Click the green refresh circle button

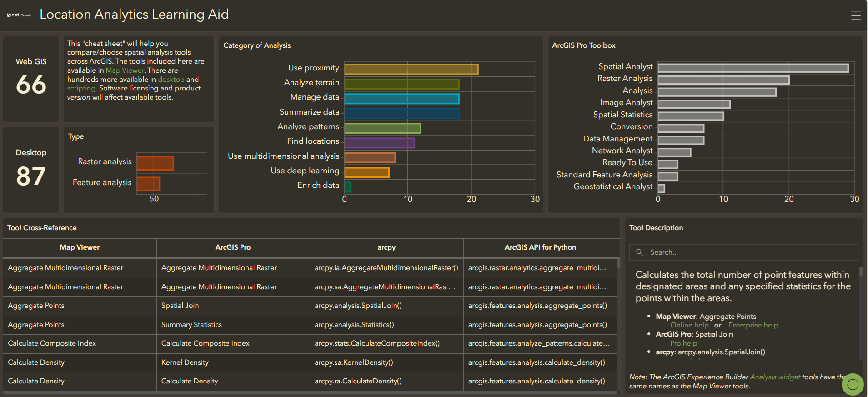(x=853, y=384)
